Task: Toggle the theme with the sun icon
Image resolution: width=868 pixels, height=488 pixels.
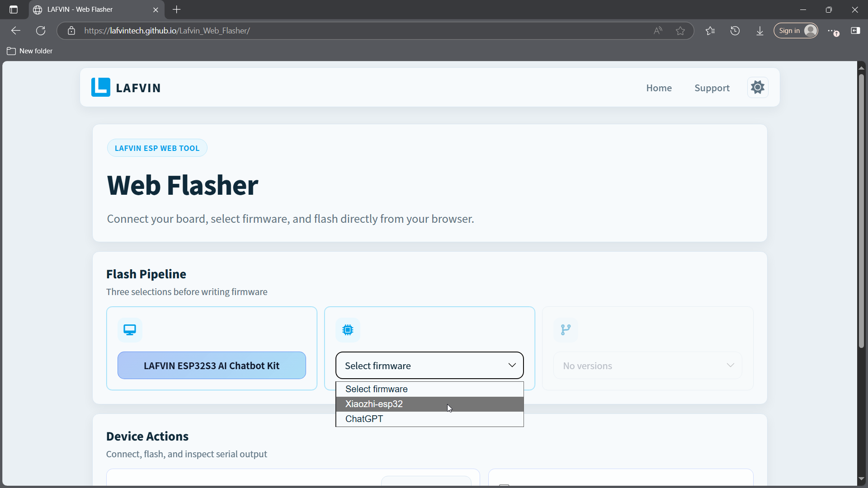Action: [x=758, y=87]
